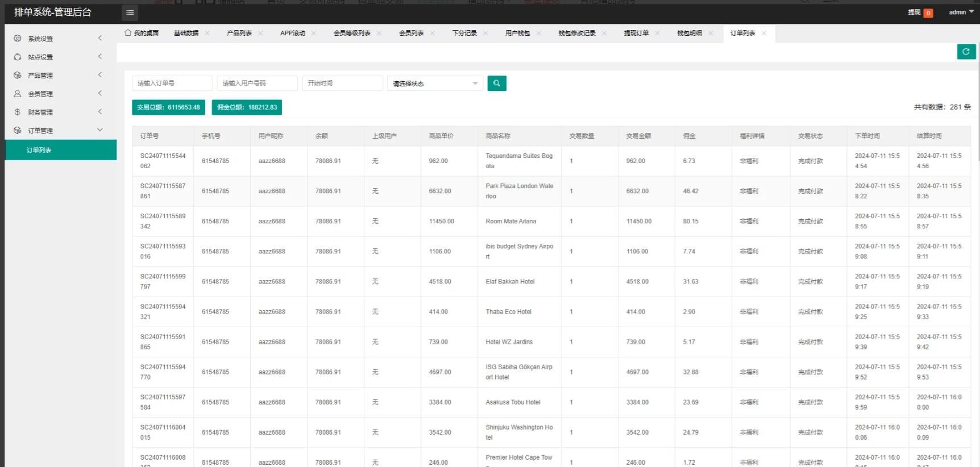Open the 请选择状态 status dropdown
The height and width of the screenshot is (467, 980).
click(x=435, y=84)
